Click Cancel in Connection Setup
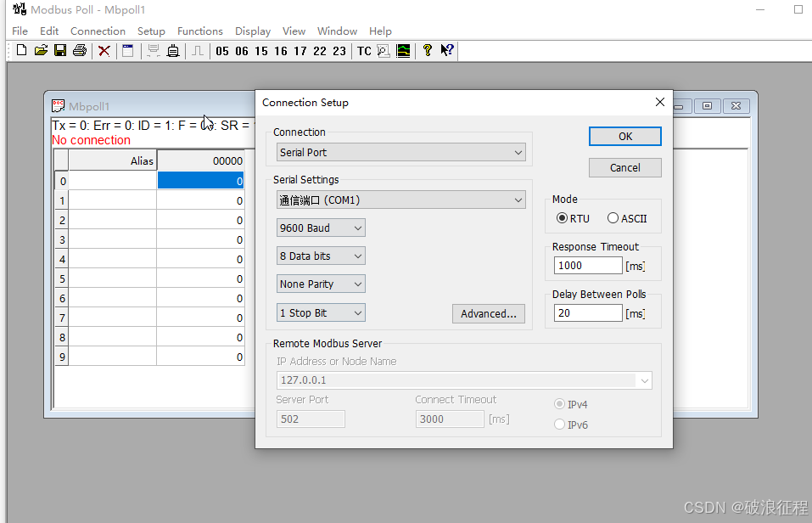812x523 pixels. pos(625,168)
